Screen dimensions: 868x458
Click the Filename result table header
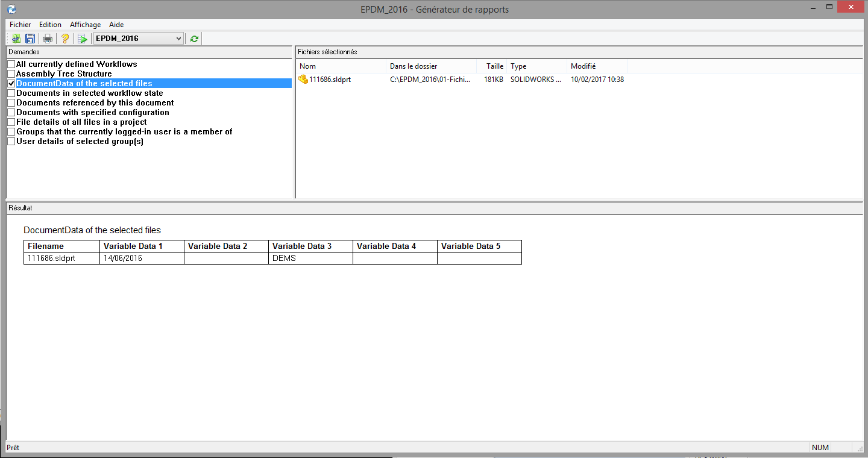(x=61, y=246)
